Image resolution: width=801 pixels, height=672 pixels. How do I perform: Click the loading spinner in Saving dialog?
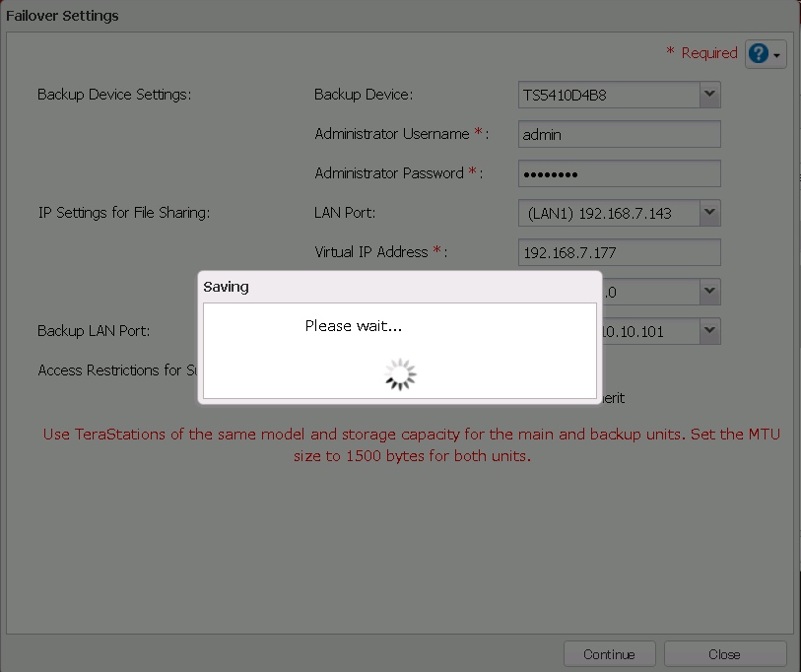pyautogui.click(x=400, y=374)
